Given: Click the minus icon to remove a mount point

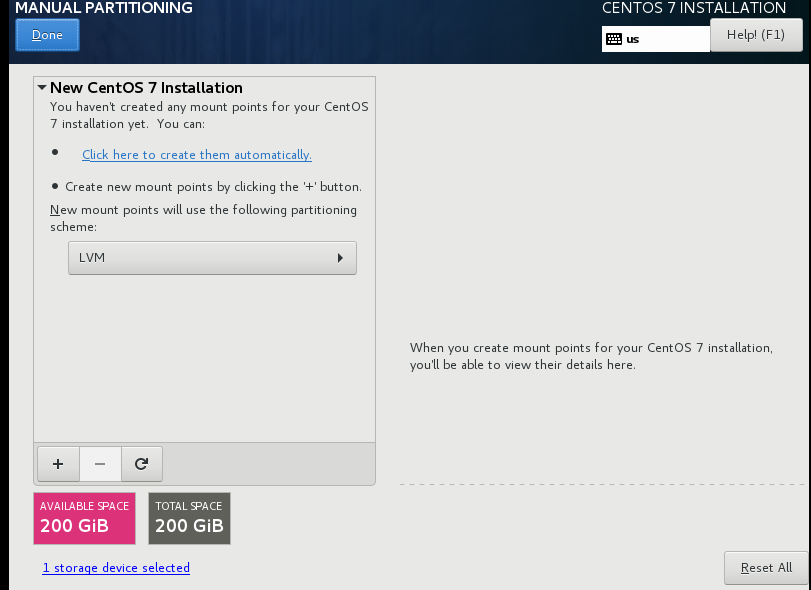Looking at the screenshot, I should click(x=100, y=464).
